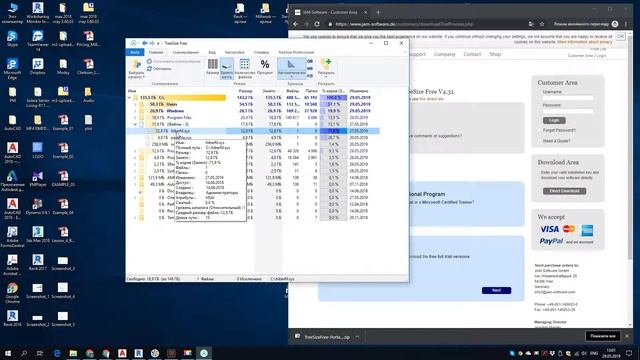The height and width of the screenshot is (360, 640).
Task: Expand the Program Files folder node
Action: 136,118
